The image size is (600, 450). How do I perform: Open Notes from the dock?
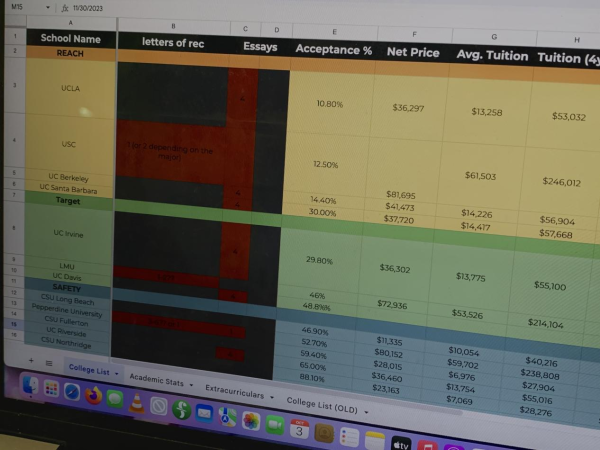tap(375, 441)
